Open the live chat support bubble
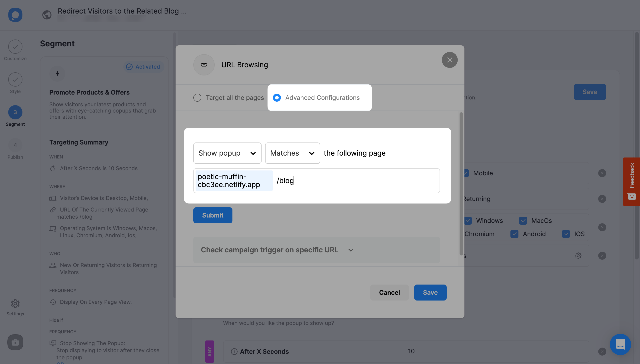The width and height of the screenshot is (640, 364). point(620,344)
